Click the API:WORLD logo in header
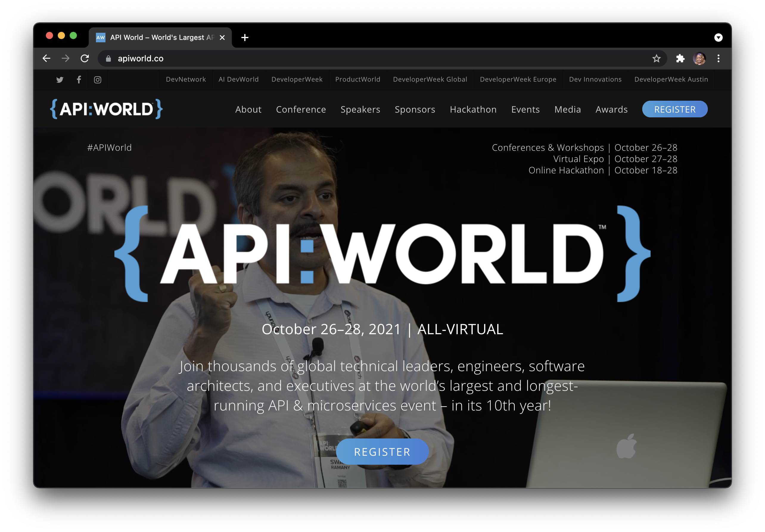 (106, 109)
